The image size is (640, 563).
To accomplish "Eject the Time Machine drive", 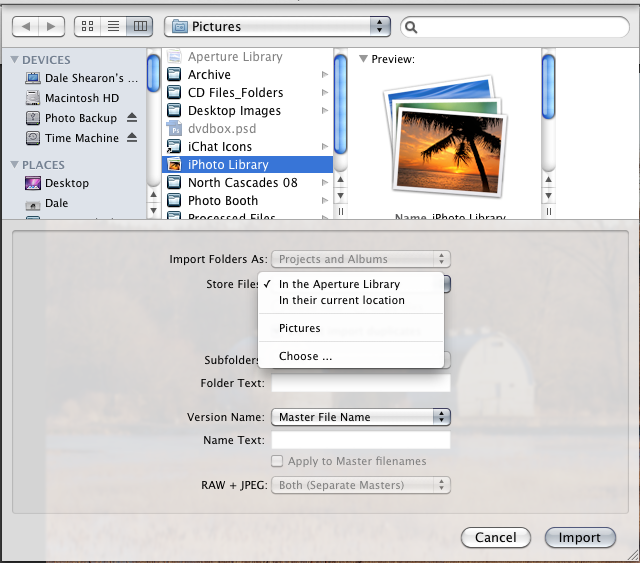I will (x=131, y=138).
